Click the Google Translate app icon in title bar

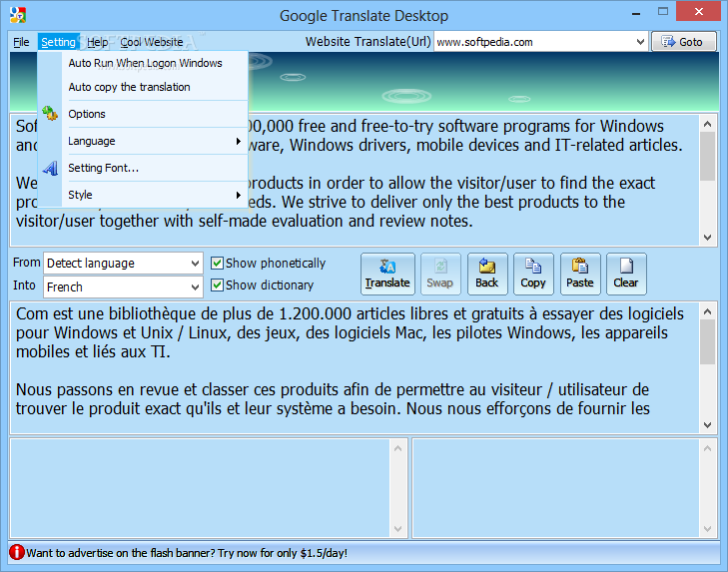pyautogui.click(x=18, y=14)
